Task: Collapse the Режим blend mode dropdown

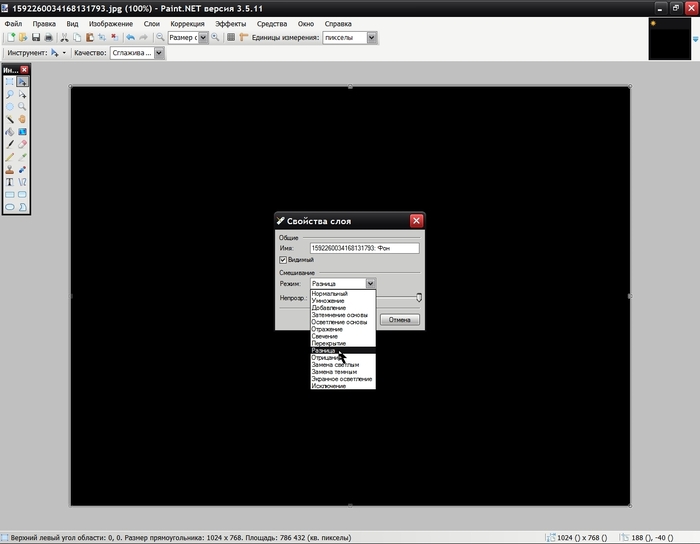Action: point(370,283)
